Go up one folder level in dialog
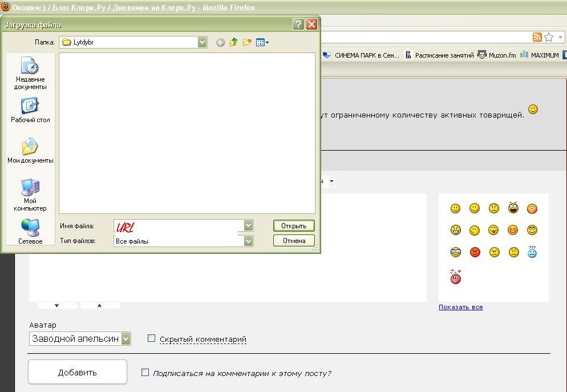The width and height of the screenshot is (567, 392). click(233, 42)
